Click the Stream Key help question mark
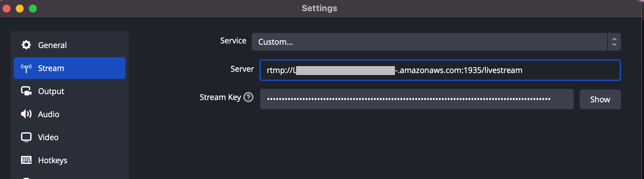The height and width of the screenshot is (179, 644). tap(248, 97)
